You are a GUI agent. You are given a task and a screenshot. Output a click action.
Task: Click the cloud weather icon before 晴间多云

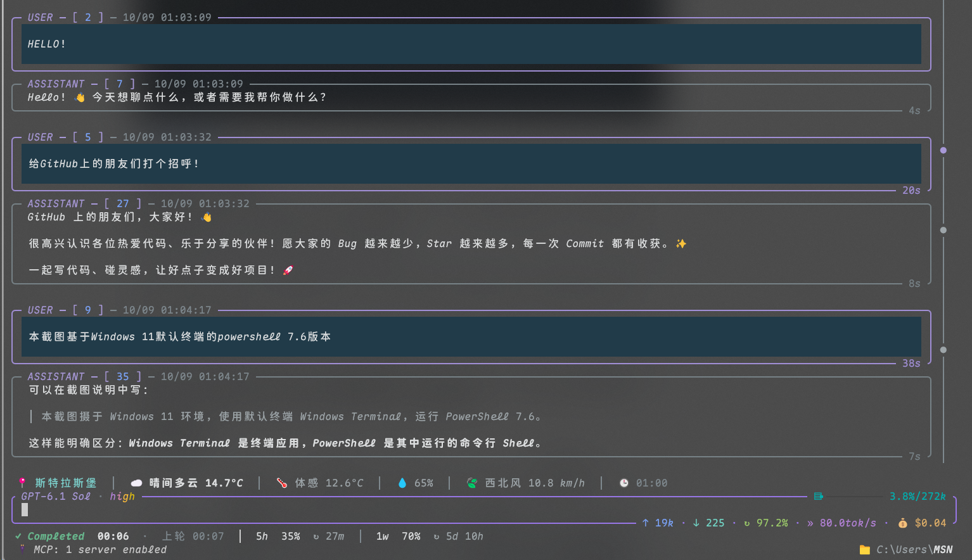click(136, 483)
